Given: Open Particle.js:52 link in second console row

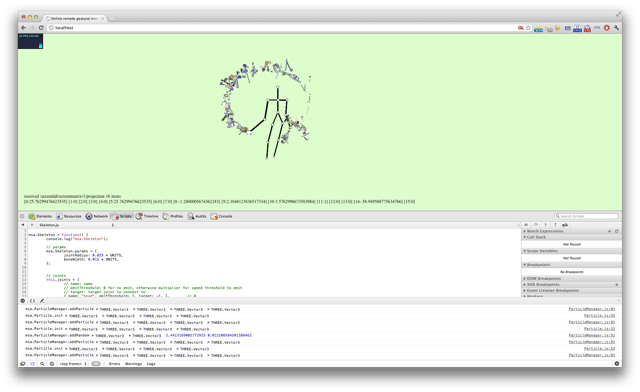Looking at the screenshot, I should tap(600, 316).
